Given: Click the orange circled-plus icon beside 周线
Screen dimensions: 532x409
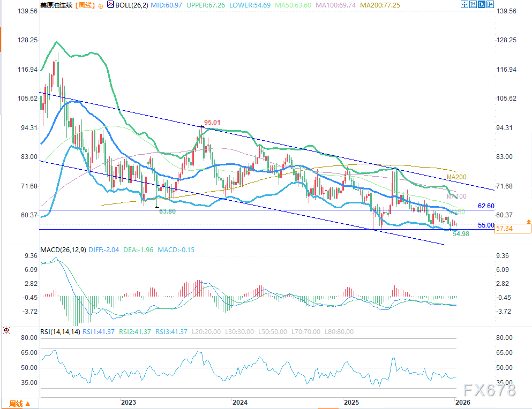Looking at the screenshot, I should click(x=101, y=6).
